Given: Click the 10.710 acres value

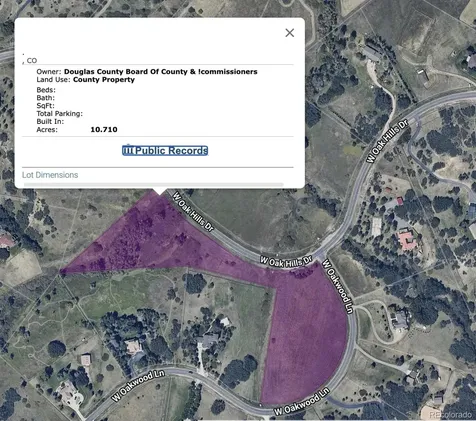Looking at the screenshot, I should (104, 129).
